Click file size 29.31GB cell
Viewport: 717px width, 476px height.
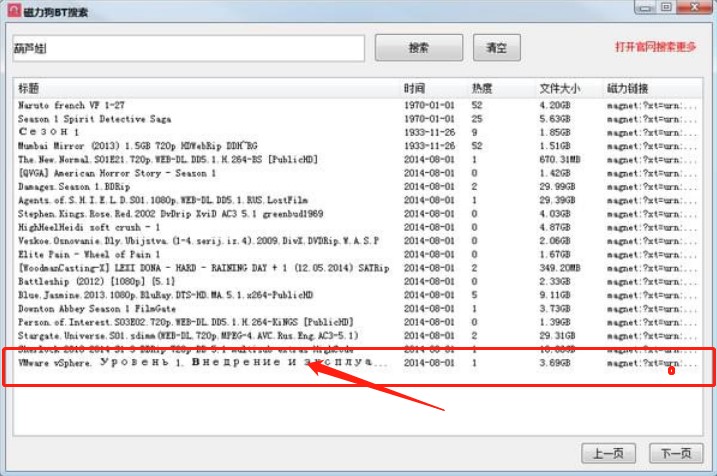[557, 336]
